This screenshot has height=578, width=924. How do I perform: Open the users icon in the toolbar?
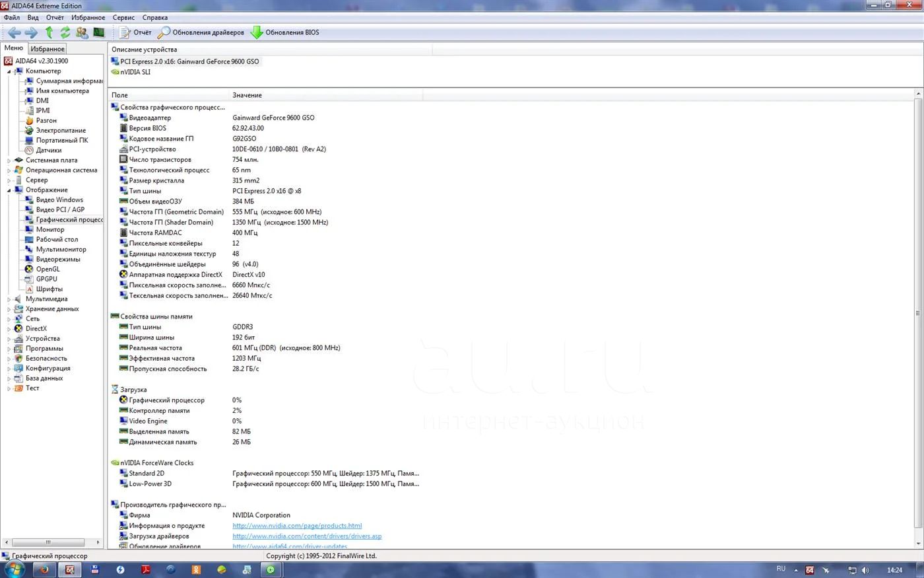82,32
